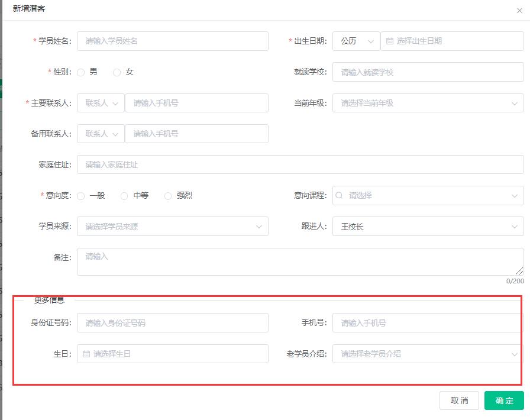Expand the 学员来源 source dropdown
This screenshot has width=530, height=420.
[x=172, y=227]
